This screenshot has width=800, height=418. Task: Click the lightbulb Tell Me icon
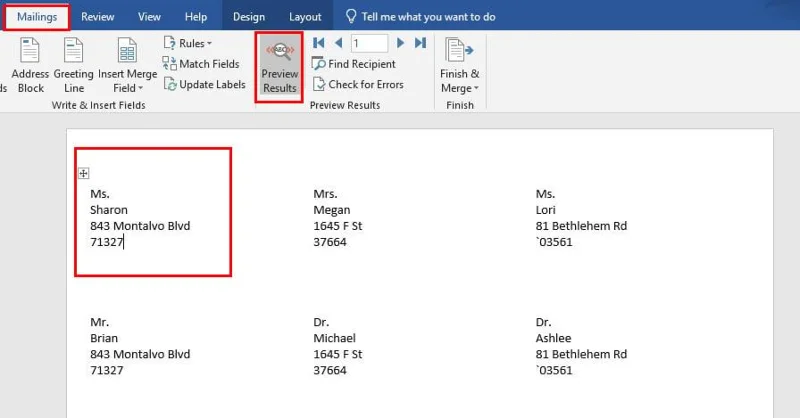(x=351, y=16)
